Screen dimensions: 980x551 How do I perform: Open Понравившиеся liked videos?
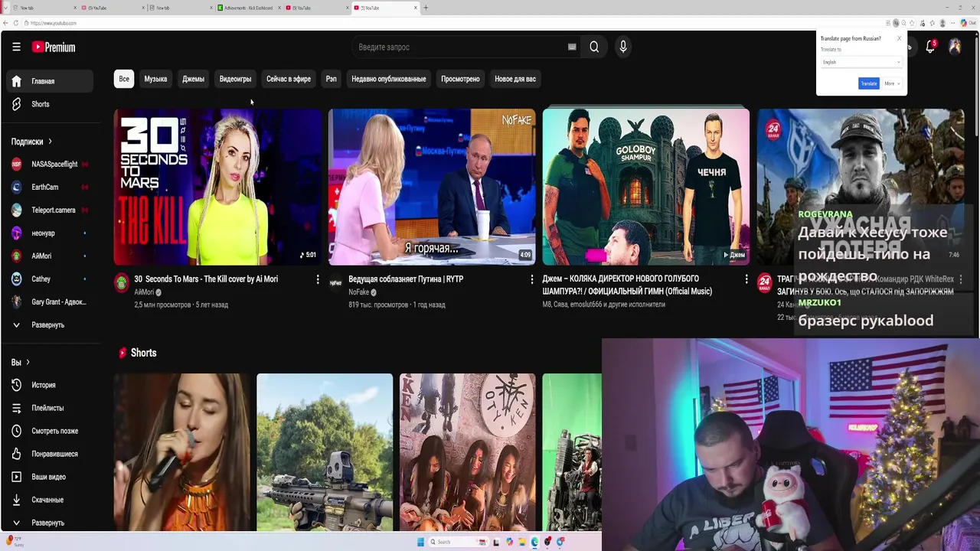(x=49, y=454)
